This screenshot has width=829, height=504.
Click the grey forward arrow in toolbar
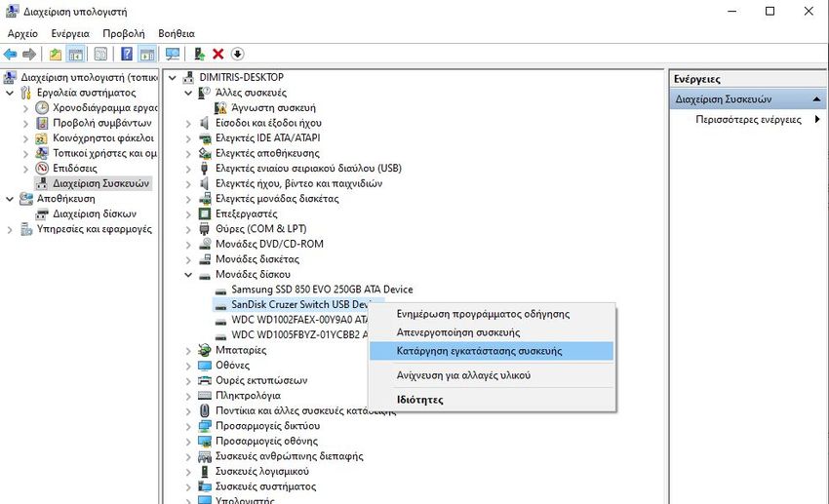click(29, 54)
